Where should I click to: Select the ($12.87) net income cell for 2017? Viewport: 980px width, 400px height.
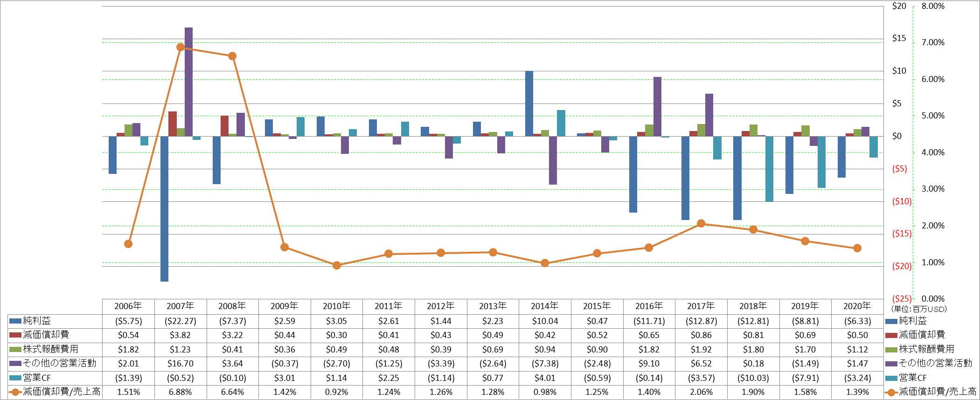point(701,321)
